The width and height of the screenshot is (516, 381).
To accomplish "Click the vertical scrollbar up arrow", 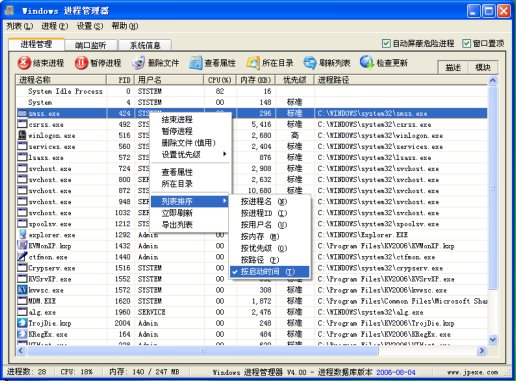I will (493, 80).
